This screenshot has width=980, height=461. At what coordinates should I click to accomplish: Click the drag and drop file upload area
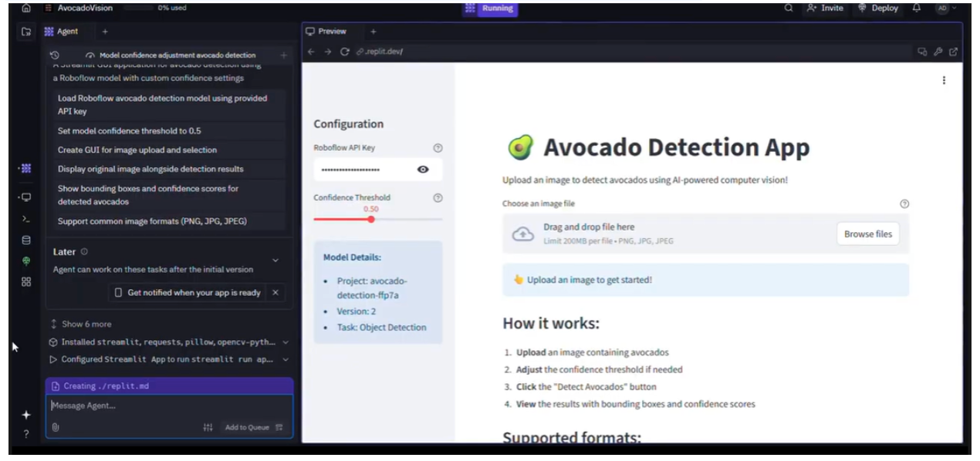(705, 234)
